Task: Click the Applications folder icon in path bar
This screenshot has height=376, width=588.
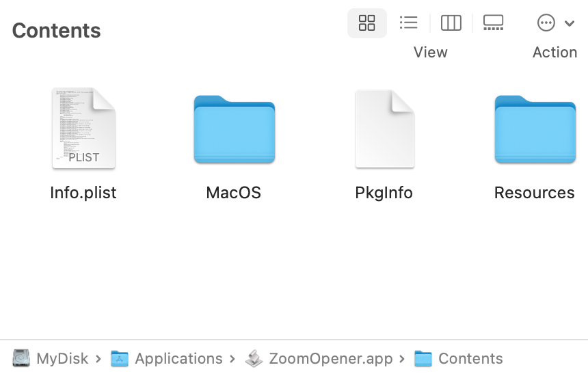Action: [120, 358]
